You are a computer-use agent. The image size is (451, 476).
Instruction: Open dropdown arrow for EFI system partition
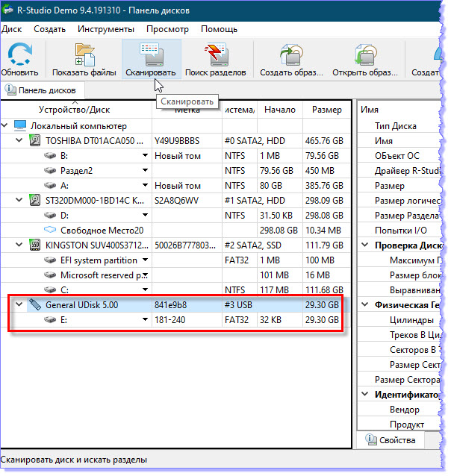coord(146,261)
